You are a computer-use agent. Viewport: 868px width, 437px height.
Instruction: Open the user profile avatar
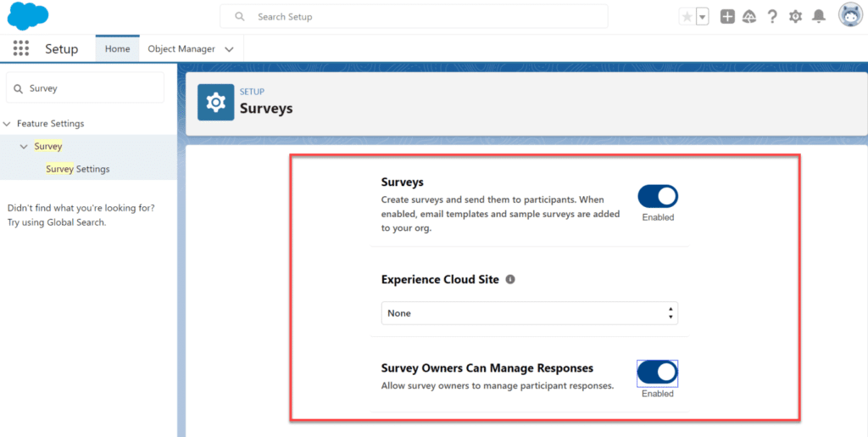[850, 15]
